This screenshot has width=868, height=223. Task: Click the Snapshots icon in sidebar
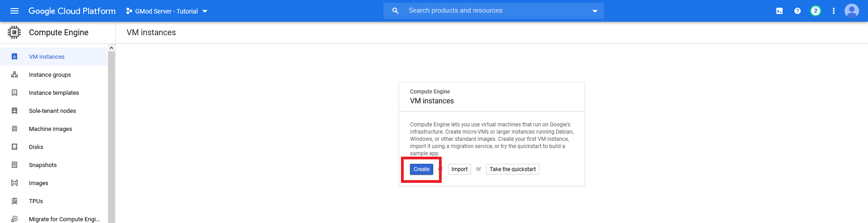(x=14, y=165)
